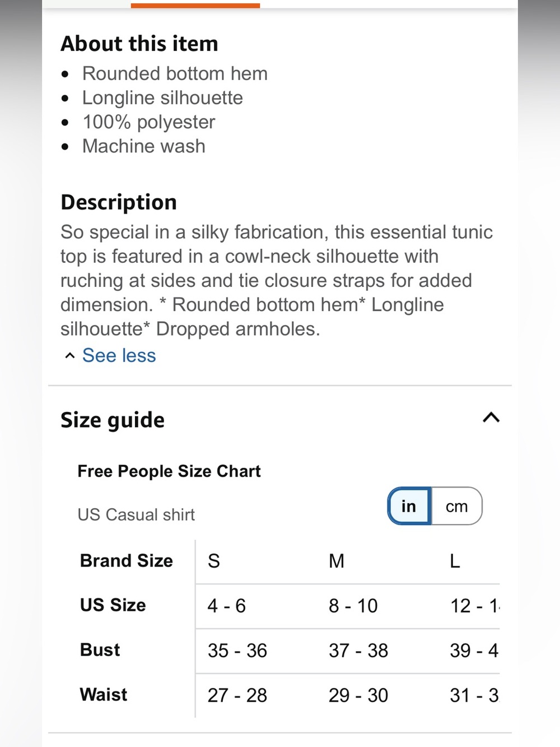The width and height of the screenshot is (560, 747).
Task: Click the 8 - 10 US size cell
Action: tap(353, 606)
